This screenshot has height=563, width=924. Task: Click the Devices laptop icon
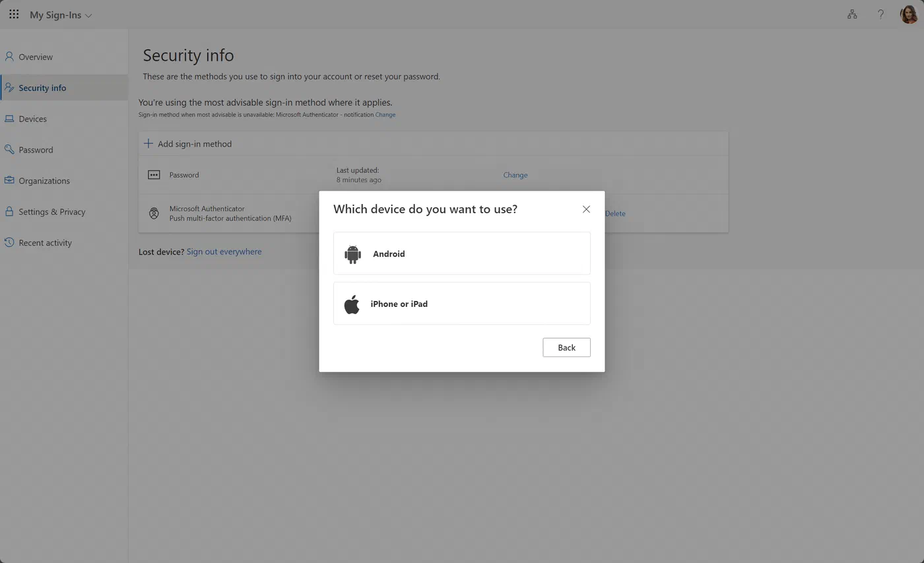click(9, 119)
